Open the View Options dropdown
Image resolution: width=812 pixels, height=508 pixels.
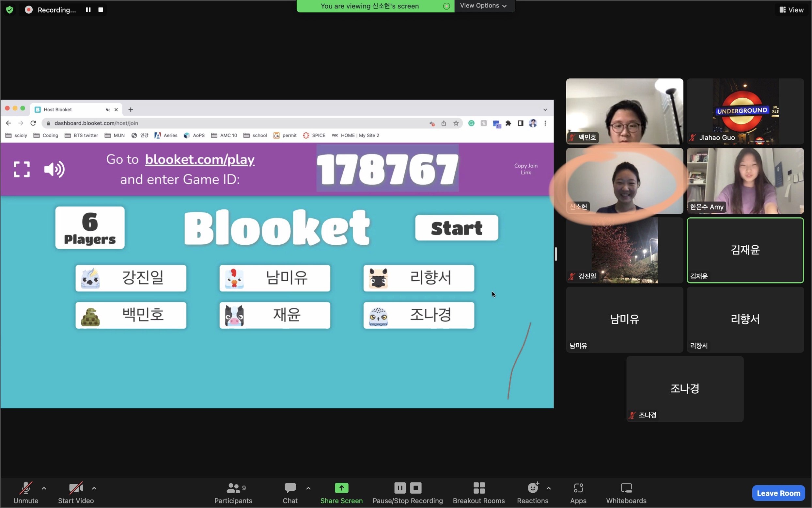(483, 6)
